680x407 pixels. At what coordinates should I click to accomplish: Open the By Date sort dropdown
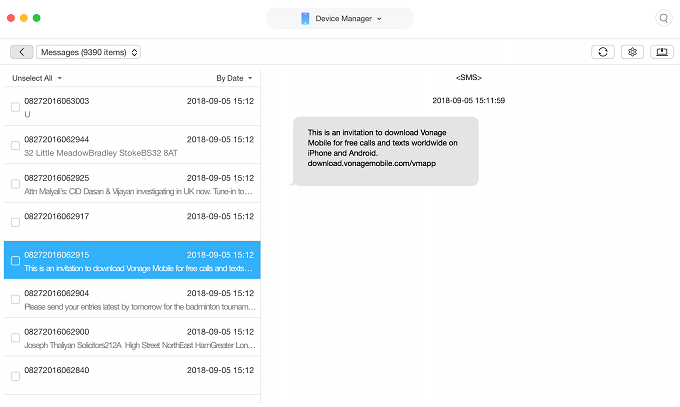tap(234, 78)
